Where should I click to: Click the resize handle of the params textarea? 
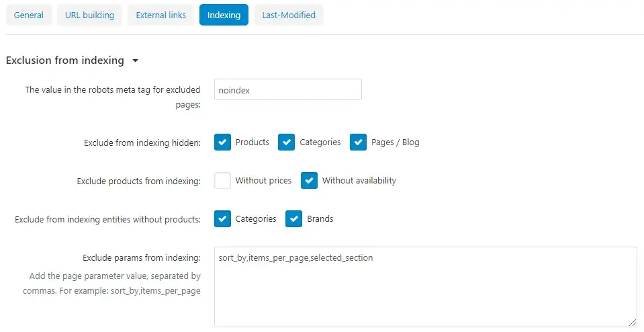[633, 323]
